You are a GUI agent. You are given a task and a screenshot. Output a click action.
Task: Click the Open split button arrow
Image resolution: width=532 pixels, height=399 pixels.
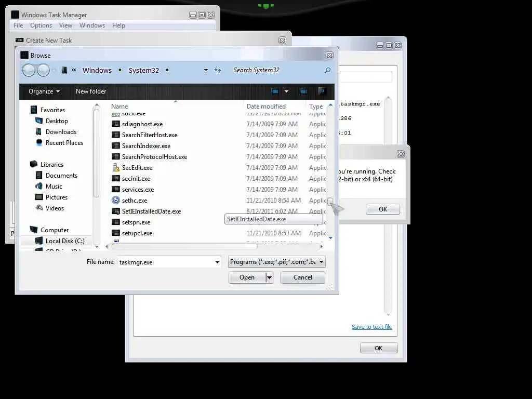(270, 277)
